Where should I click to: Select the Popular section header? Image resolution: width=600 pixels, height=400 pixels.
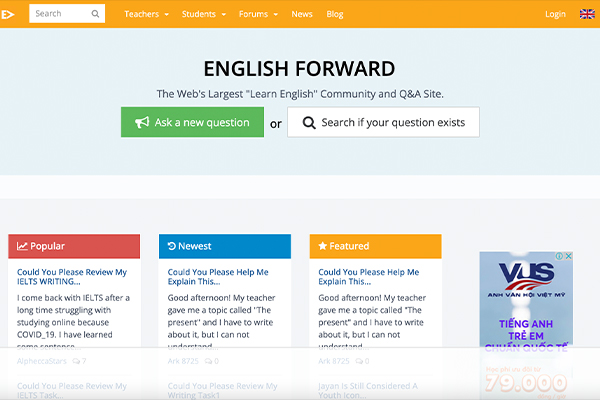74,246
